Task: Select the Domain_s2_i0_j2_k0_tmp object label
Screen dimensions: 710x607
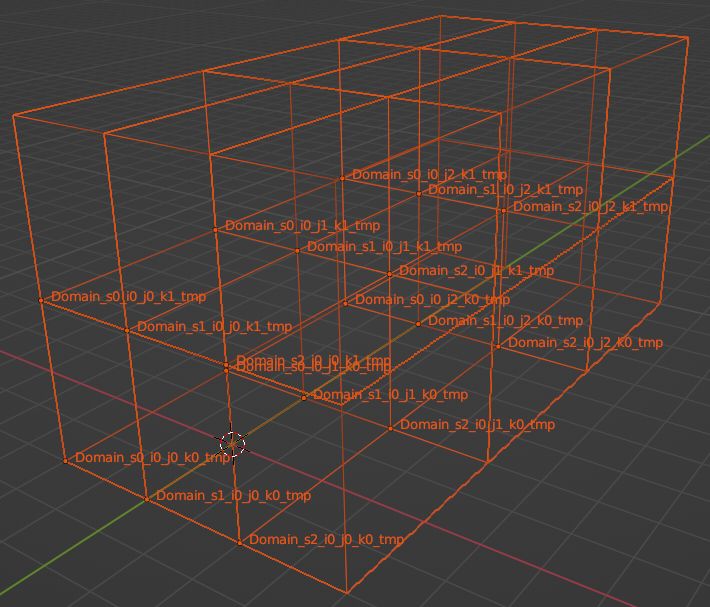Action: click(585, 343)
